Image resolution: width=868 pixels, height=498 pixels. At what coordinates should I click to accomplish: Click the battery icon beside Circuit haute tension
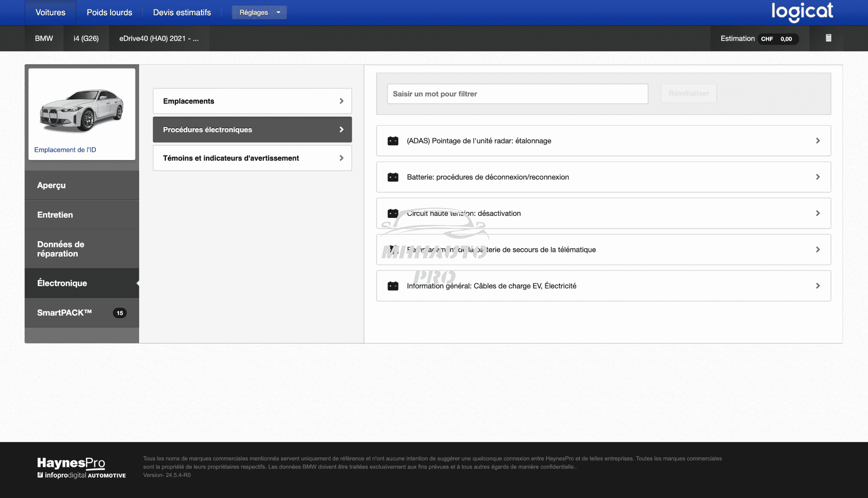tap(393, 213)
